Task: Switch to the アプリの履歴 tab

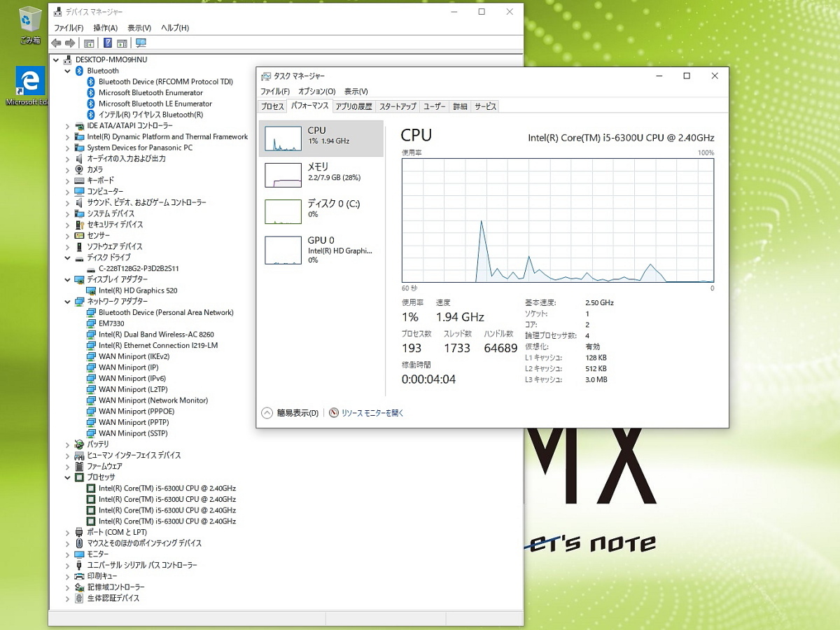Action: point(353,106)
